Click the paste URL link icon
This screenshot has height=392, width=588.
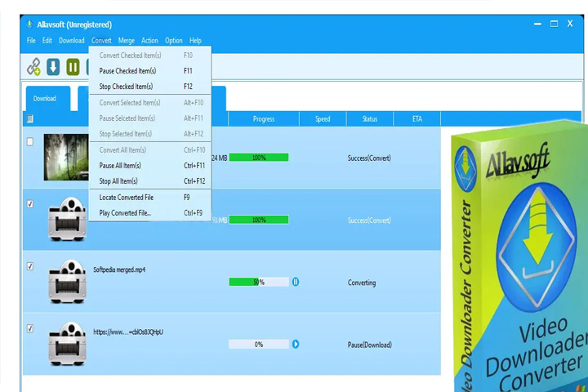[x=33, y=67]
